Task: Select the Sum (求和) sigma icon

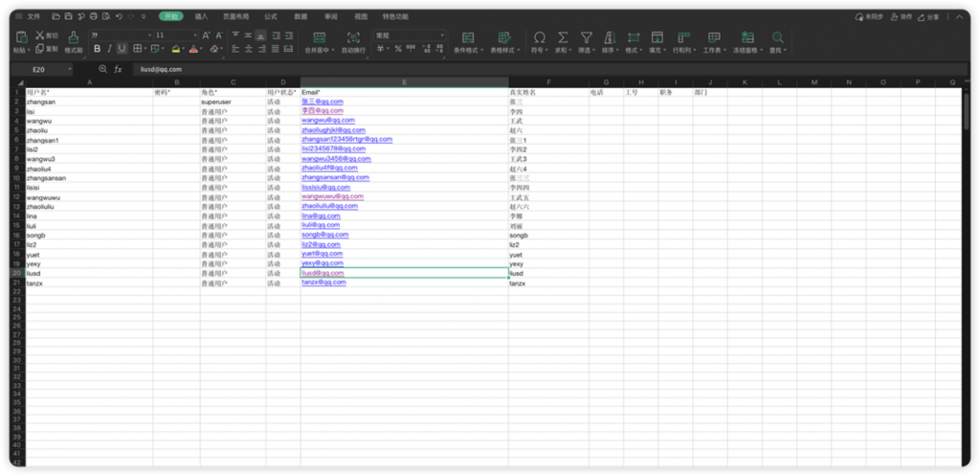Action: pyautogui.click(x=563, y=37)
